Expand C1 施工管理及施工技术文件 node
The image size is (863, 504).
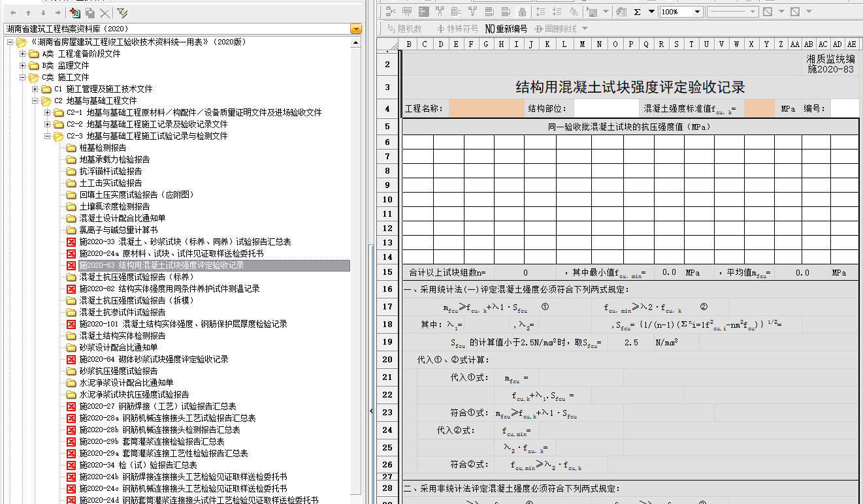(x=35, y=89)
